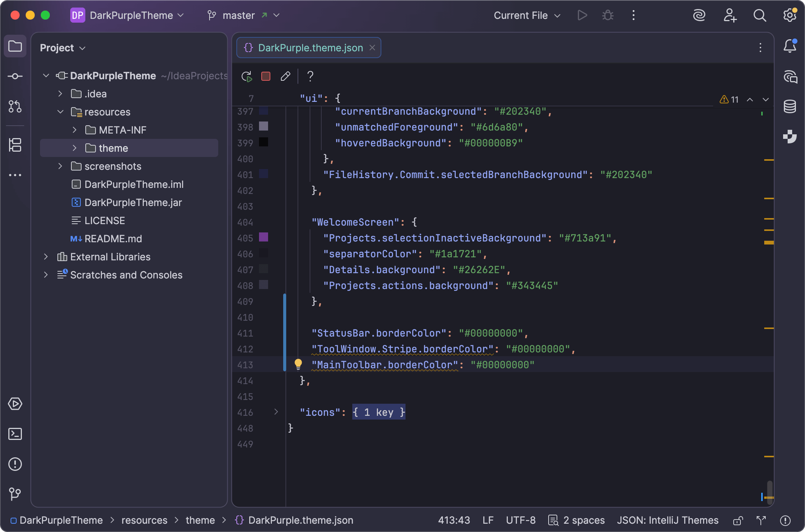The height and width of the screenshot is (532, 805).
Task: Open the IDE Settings gear
Action: (x=790, y=15)
